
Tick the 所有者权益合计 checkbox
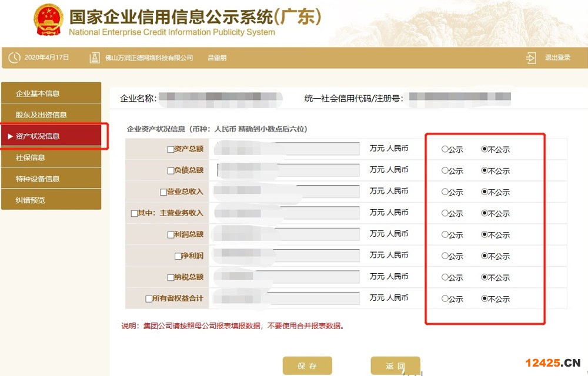(149, 299)
